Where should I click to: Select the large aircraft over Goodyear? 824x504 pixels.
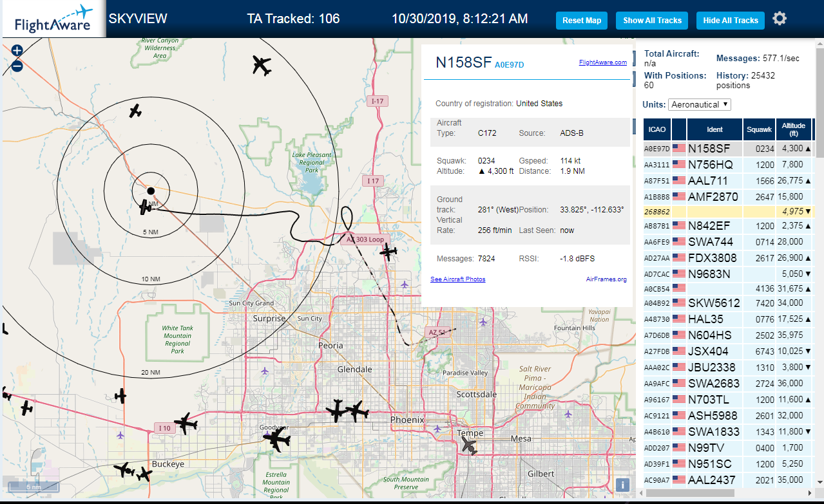277,440
